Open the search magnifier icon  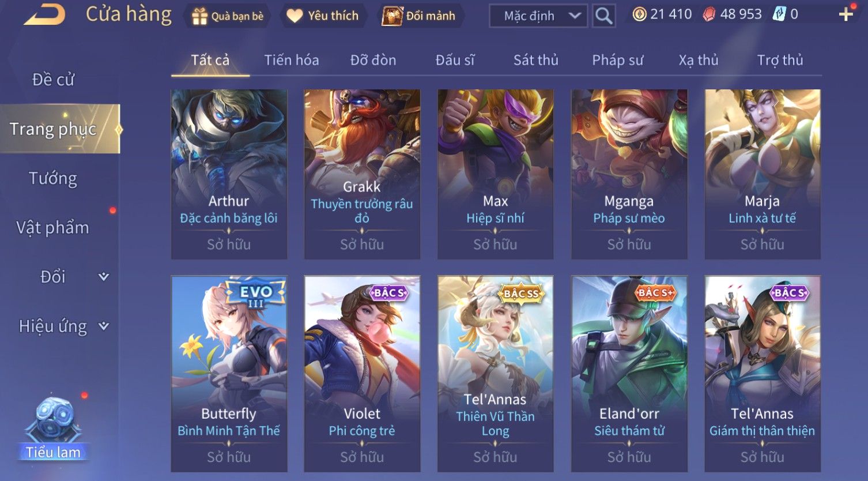click(603, 16)
